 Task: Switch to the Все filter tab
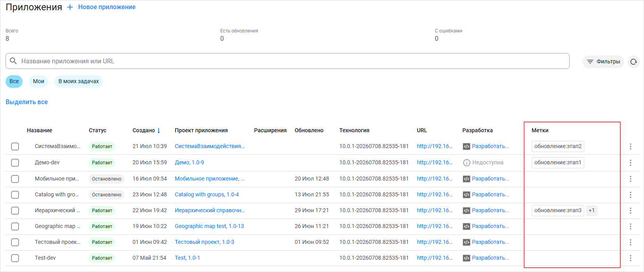(x=14, y=81)
